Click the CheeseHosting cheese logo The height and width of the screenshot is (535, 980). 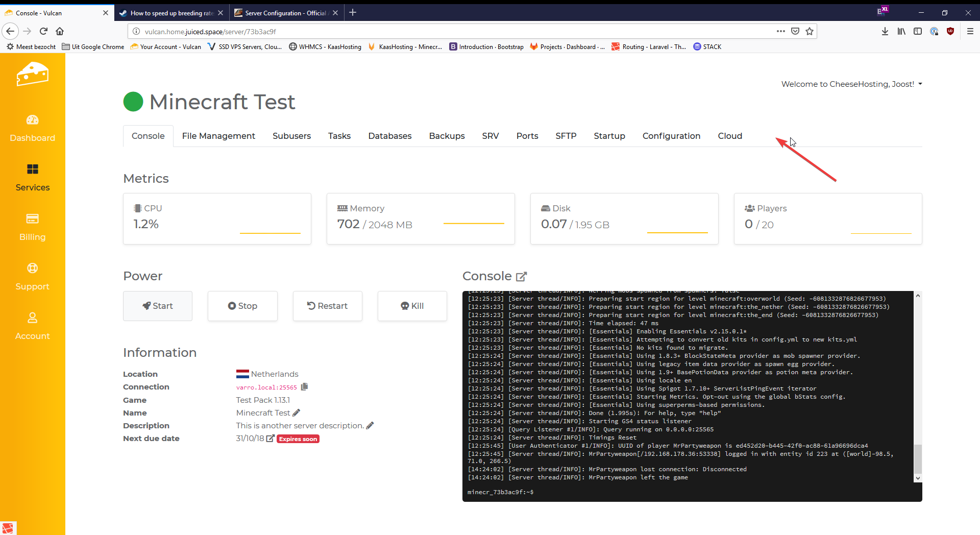coord(32,75)
